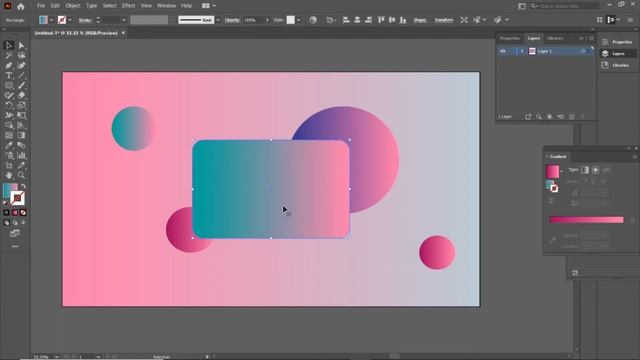Click the fill swatch in toolbox
The image size is (640, 360).
[x=10, y=191]
